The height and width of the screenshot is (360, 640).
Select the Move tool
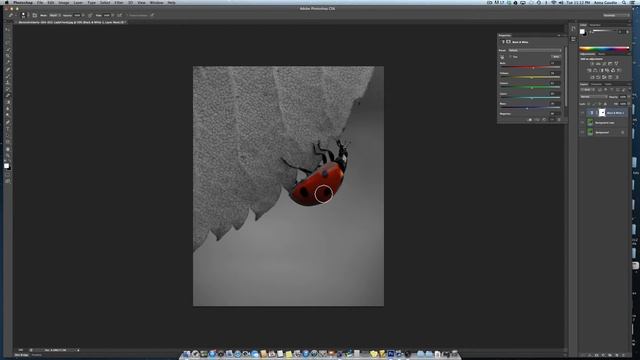[x=8, y=29]
